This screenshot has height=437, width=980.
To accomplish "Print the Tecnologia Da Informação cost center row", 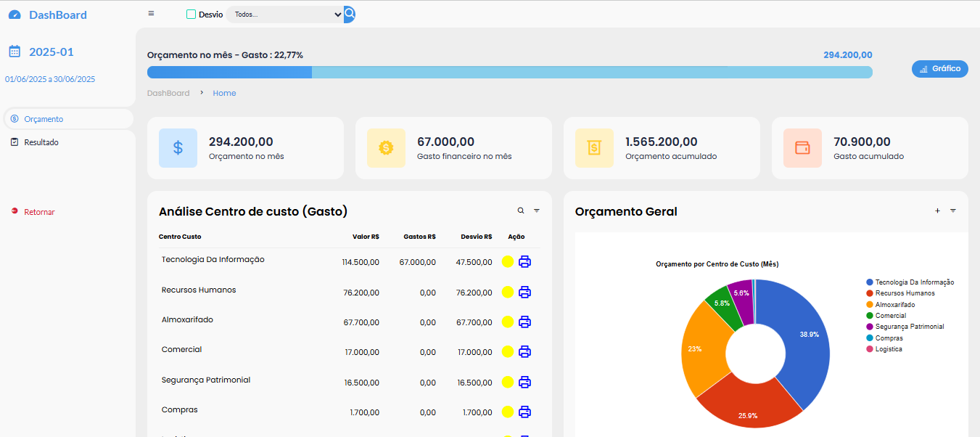I will point(524,261).
